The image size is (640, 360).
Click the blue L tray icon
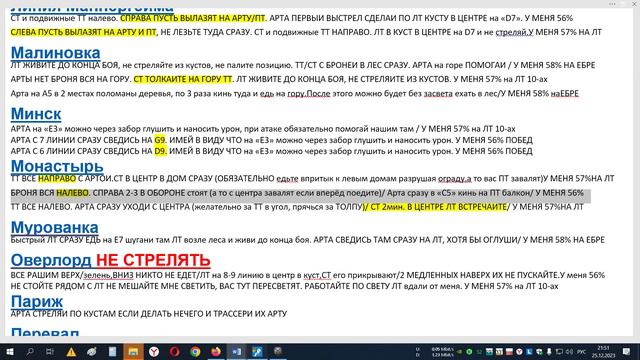click(529, 352)
